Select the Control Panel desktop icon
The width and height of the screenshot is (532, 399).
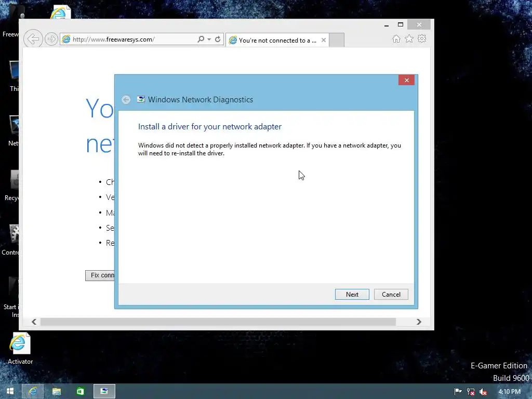point(10,240)
